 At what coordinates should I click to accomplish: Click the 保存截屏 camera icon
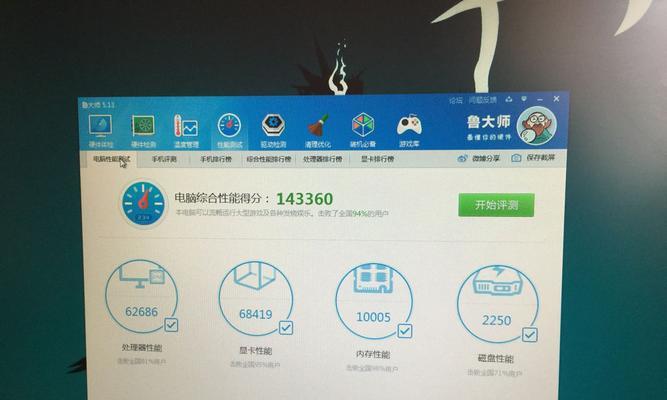[x=516, y=158]
